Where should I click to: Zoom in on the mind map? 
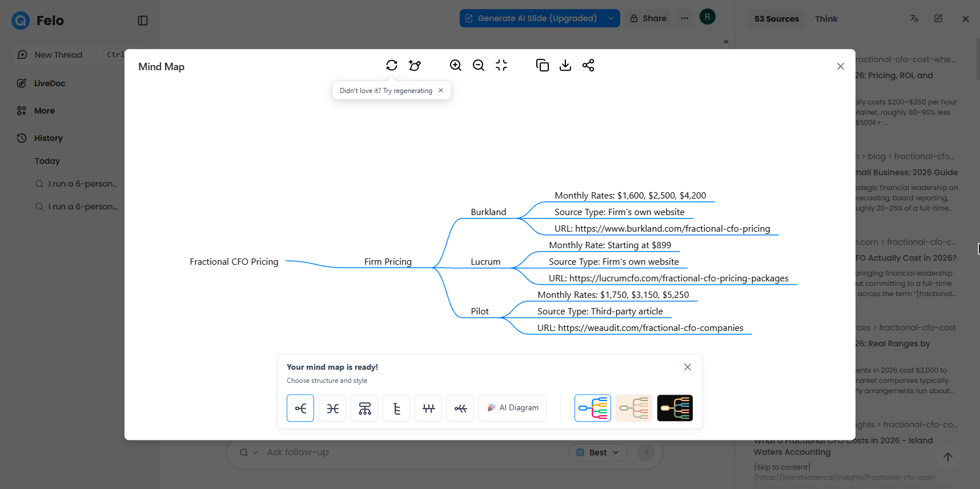click(456, 66)
